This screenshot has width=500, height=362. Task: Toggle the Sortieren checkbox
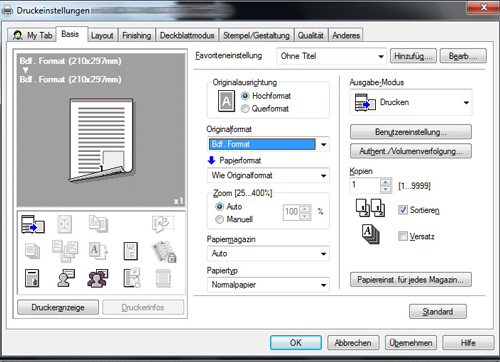tap(403, 210)
